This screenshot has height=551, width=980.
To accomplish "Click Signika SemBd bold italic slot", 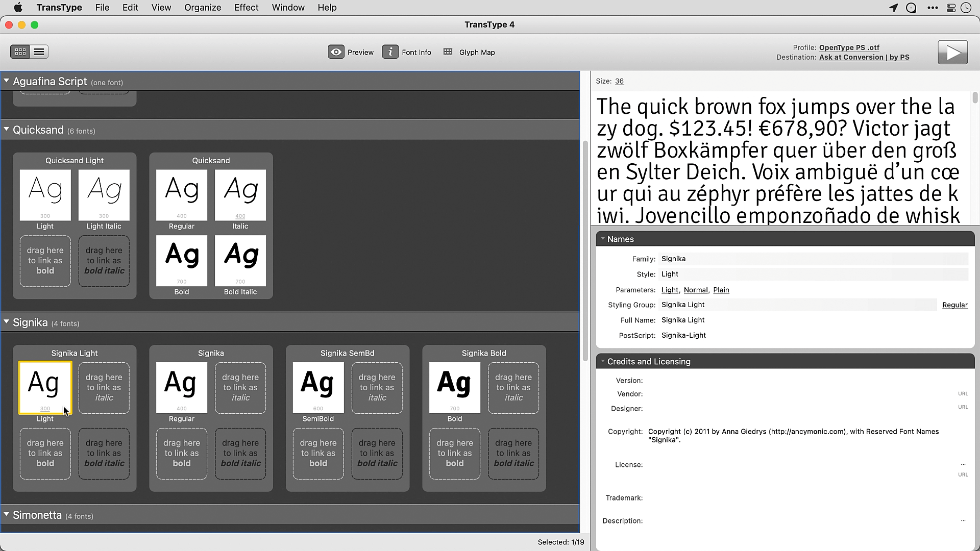I will (x=377, y=454).
